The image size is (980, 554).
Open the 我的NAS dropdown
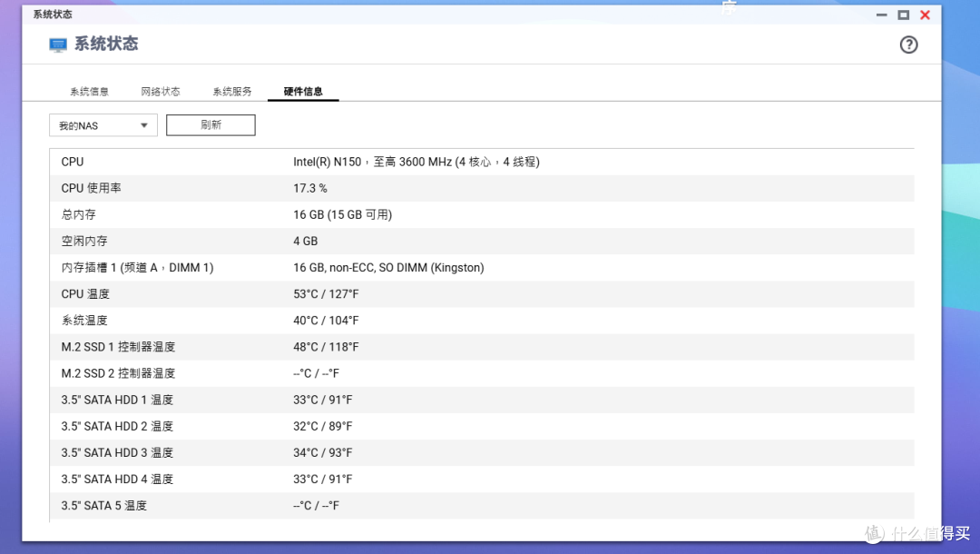coord(103,125)
